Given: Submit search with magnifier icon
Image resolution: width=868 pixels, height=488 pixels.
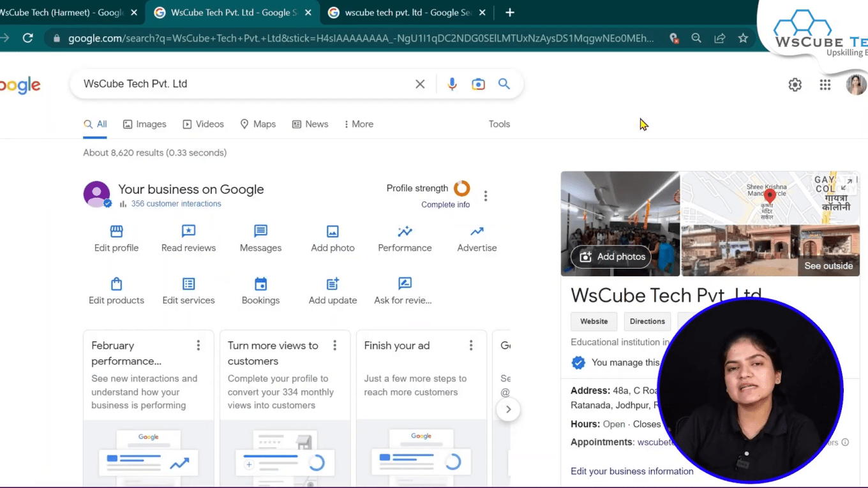Looking at the screenshot, I should 504,84.
